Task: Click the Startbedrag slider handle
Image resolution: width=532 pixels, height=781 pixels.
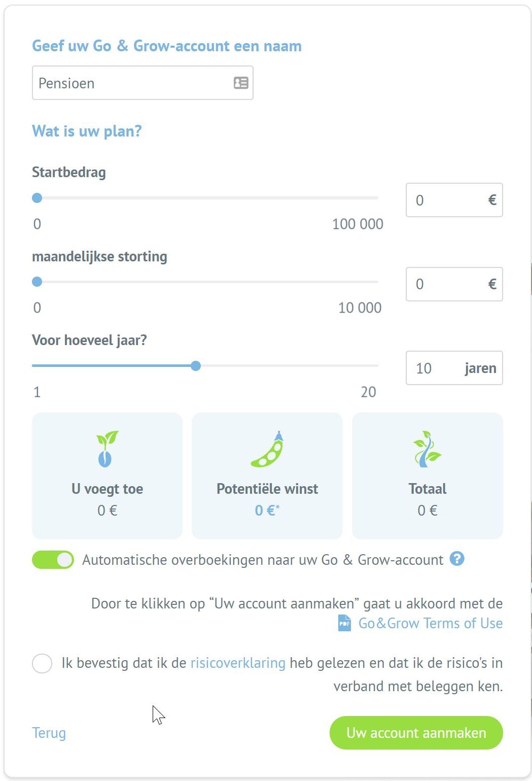Action: (x=37, y=198)
